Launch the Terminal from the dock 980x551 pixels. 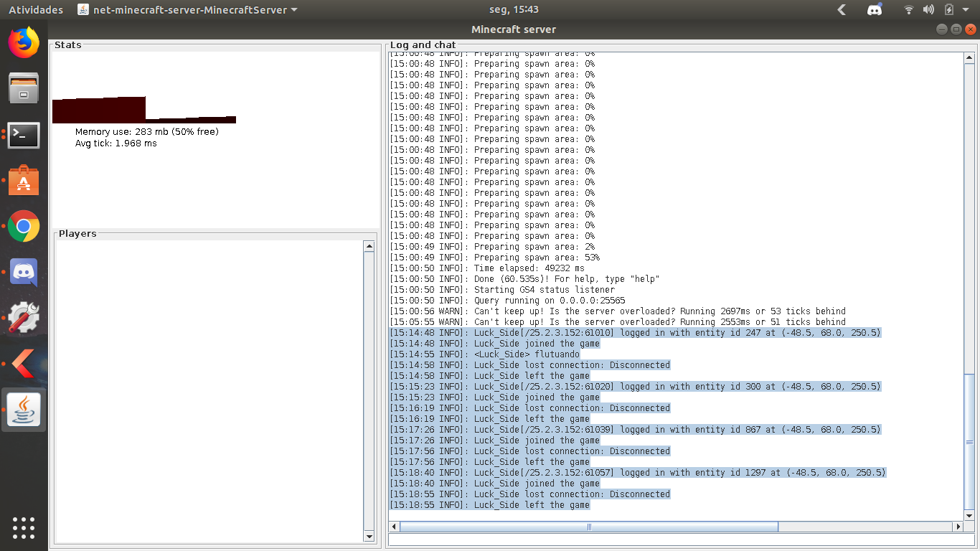24,135
